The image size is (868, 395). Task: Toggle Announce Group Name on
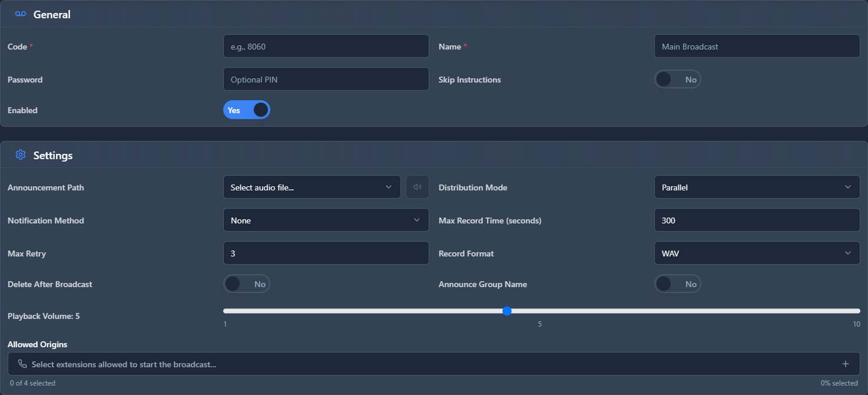click(677, 284)
